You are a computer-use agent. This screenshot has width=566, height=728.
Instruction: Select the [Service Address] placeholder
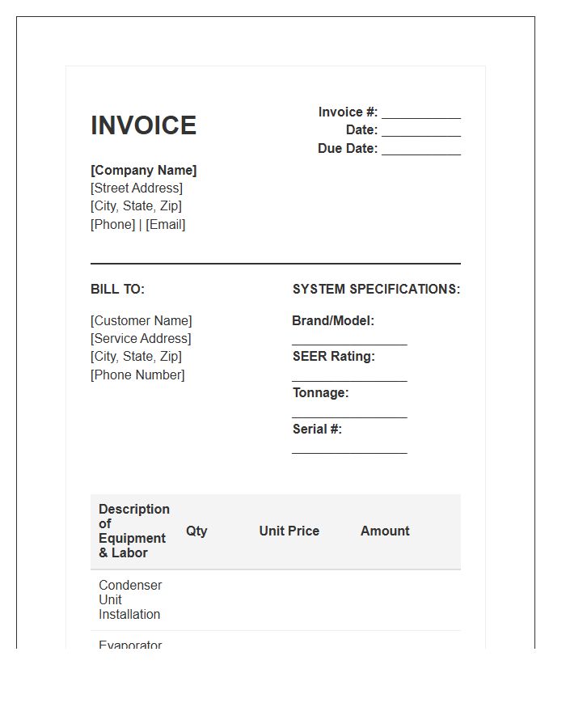[x=141, y=338]
